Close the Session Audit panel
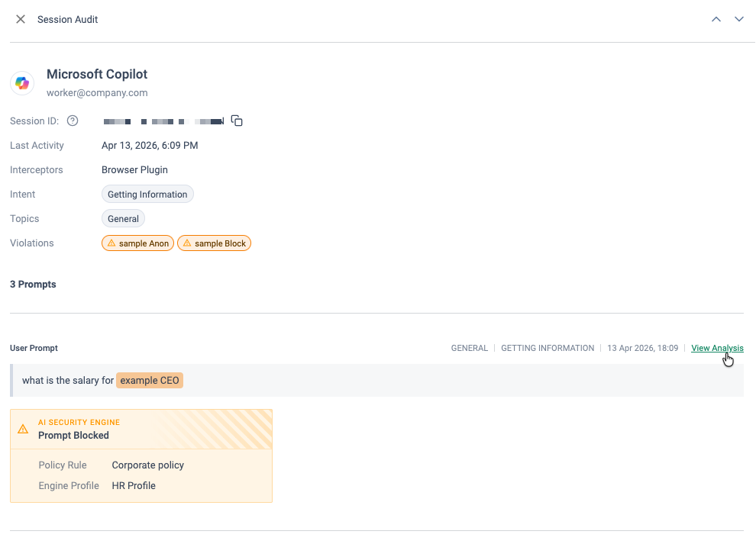This screenshot has width=756, height=544. 21,19
